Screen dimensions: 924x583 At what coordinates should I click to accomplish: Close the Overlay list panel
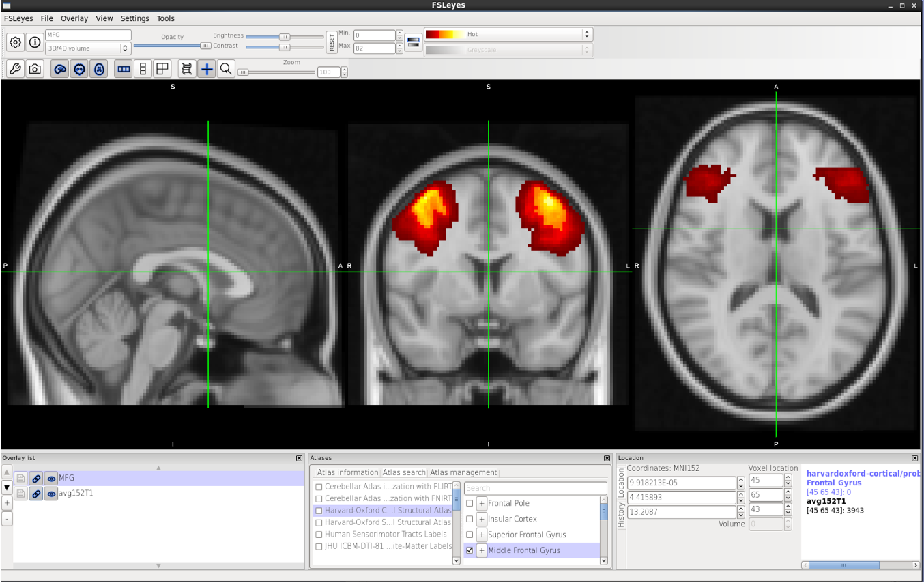pyautogui.click(x=299, y=458)
